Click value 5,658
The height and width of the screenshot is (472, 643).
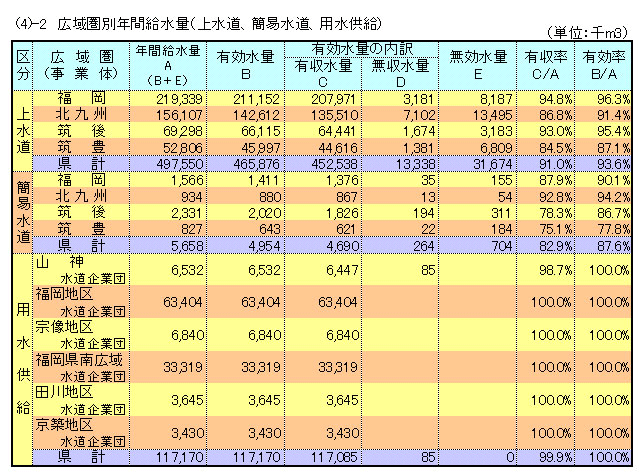(x=187, y=246)
